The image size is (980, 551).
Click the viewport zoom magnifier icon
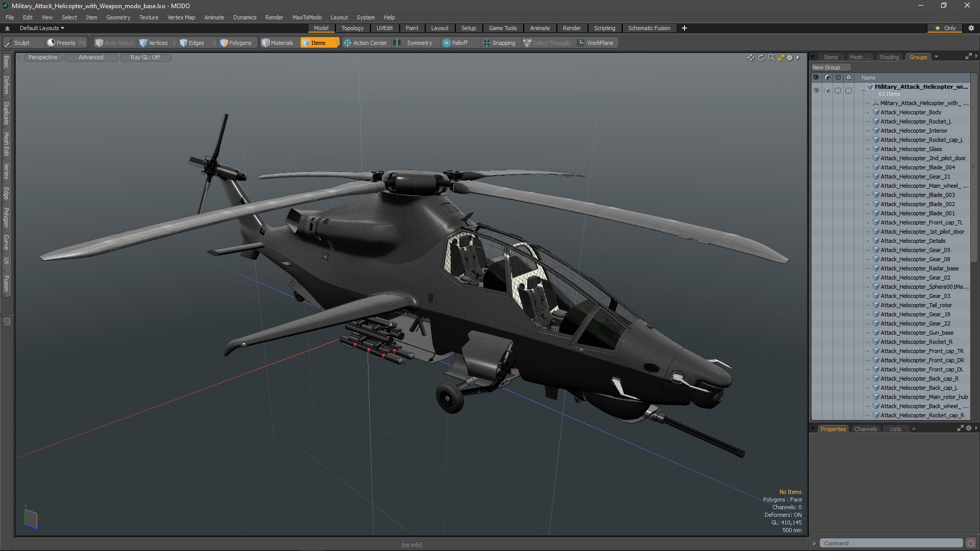coord(771,58)
